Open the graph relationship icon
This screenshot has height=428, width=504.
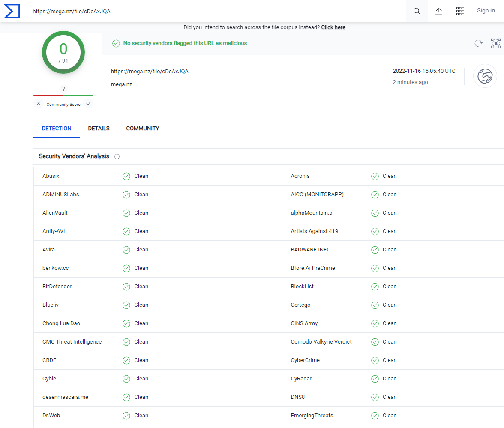tap(495, 43)
